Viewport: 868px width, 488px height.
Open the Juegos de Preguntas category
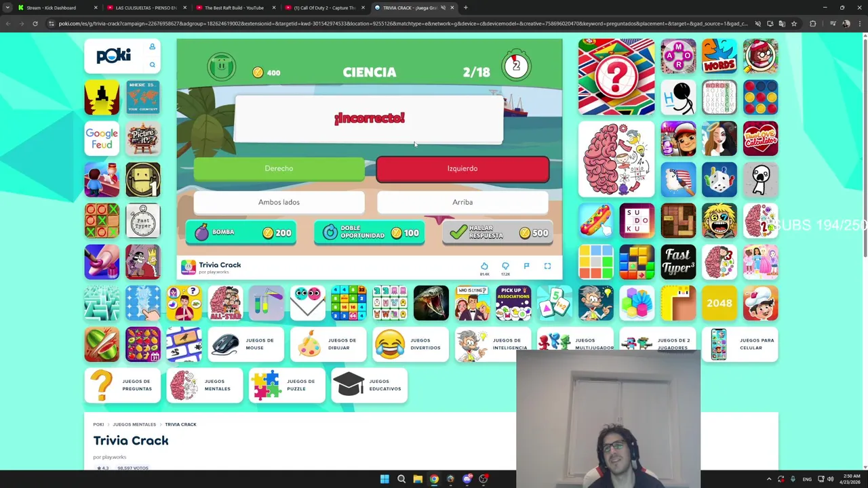[122, 385]
